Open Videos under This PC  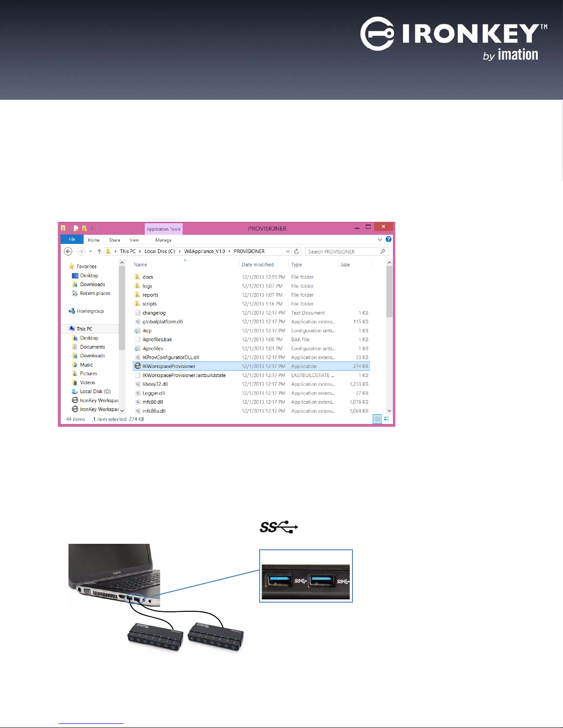(87, 383)
